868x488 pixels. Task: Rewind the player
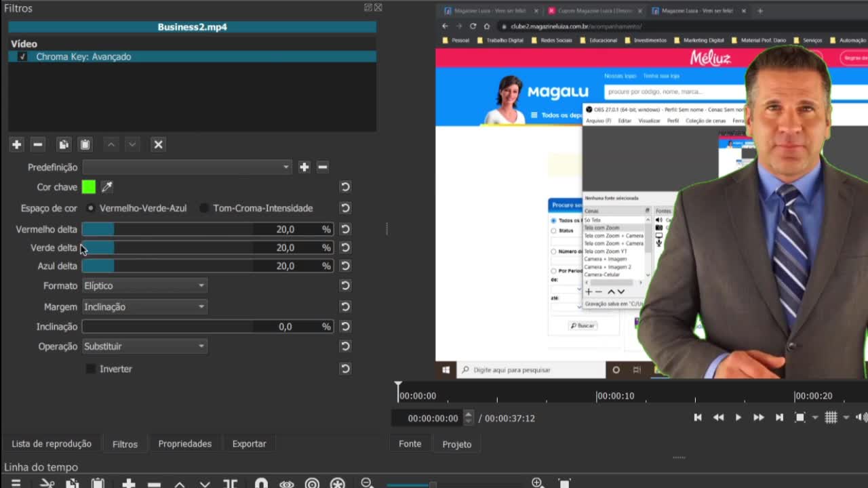[718, 418]
